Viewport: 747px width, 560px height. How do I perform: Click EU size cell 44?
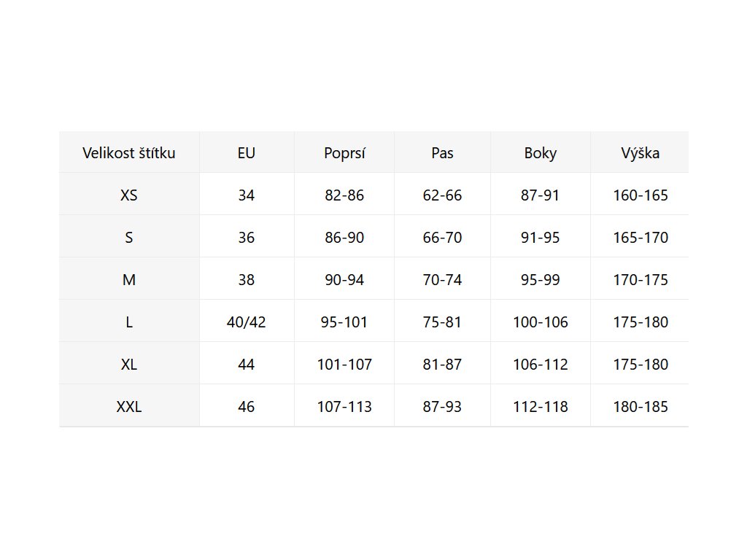(x=247, y=365)
